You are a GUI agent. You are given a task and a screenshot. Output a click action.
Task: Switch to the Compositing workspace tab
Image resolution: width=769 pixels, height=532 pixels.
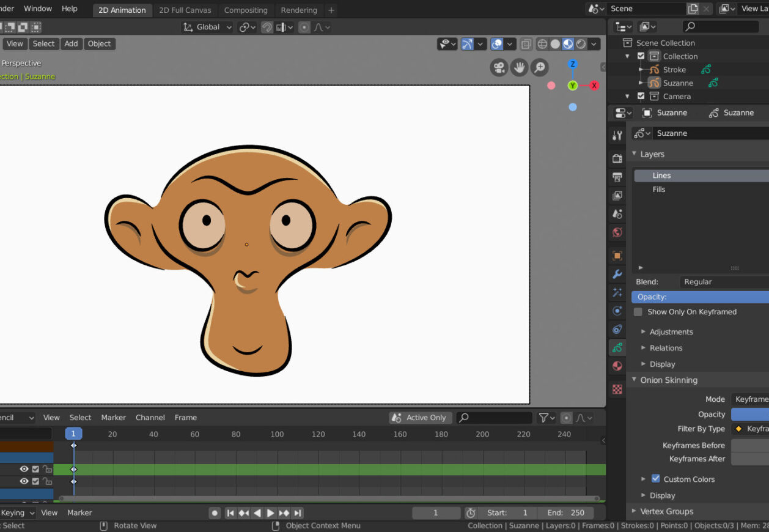coord(246,10)
